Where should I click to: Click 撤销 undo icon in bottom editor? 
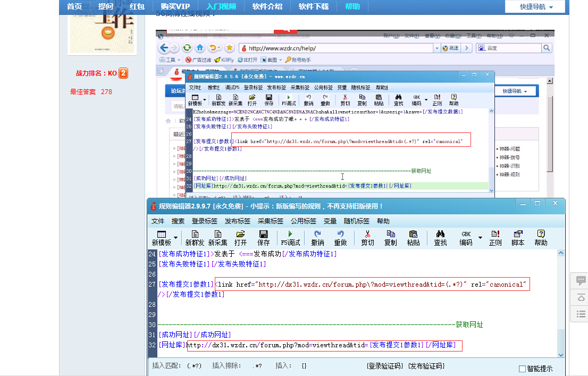pos(317,237)
